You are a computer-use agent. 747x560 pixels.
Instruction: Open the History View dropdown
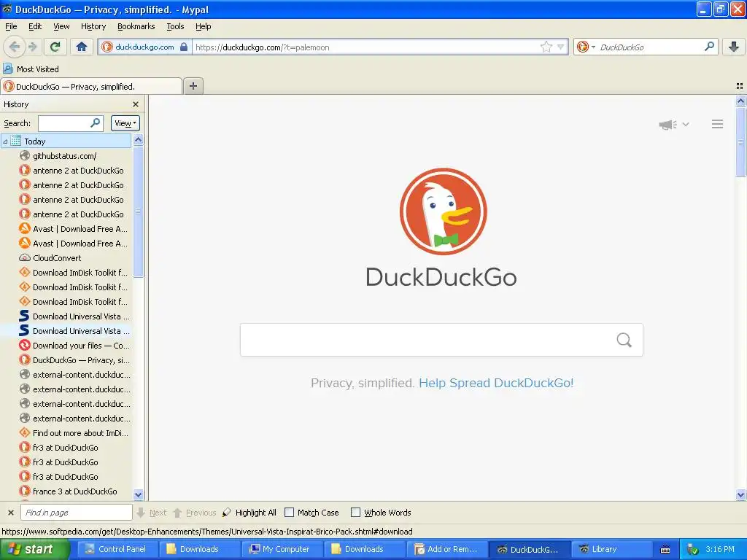click(125, 123)
